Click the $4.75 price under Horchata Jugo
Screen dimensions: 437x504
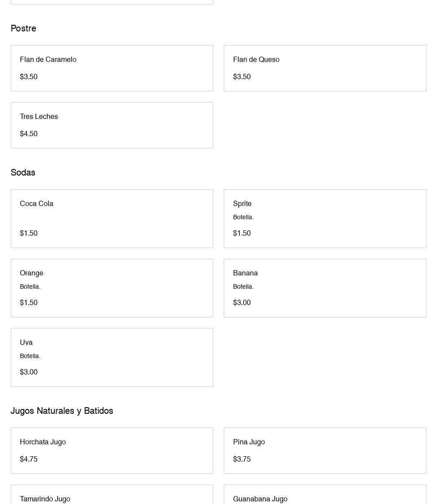point(29,459)
